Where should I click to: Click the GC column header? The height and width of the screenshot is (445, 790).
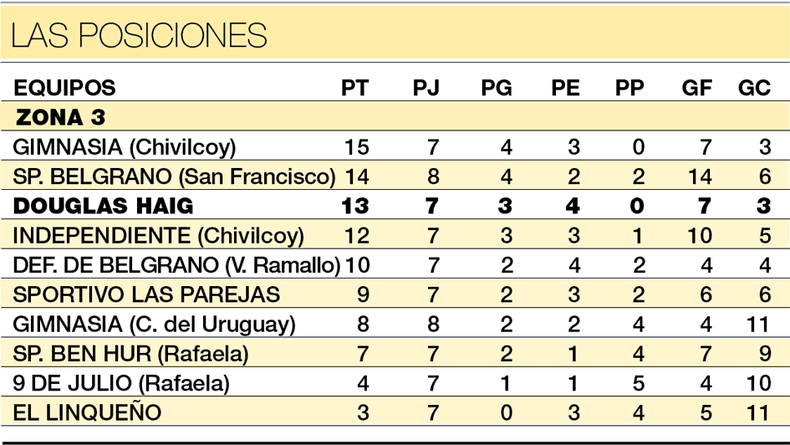(754, 88)
